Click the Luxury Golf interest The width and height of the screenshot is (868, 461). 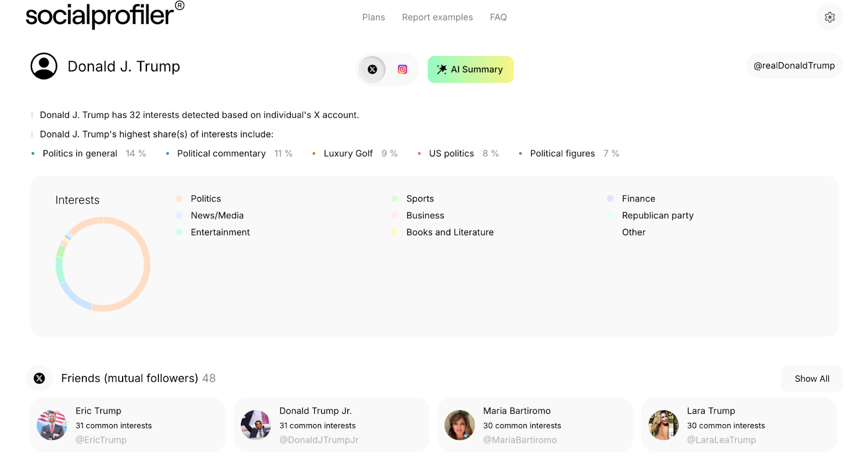tap(348, 154)
